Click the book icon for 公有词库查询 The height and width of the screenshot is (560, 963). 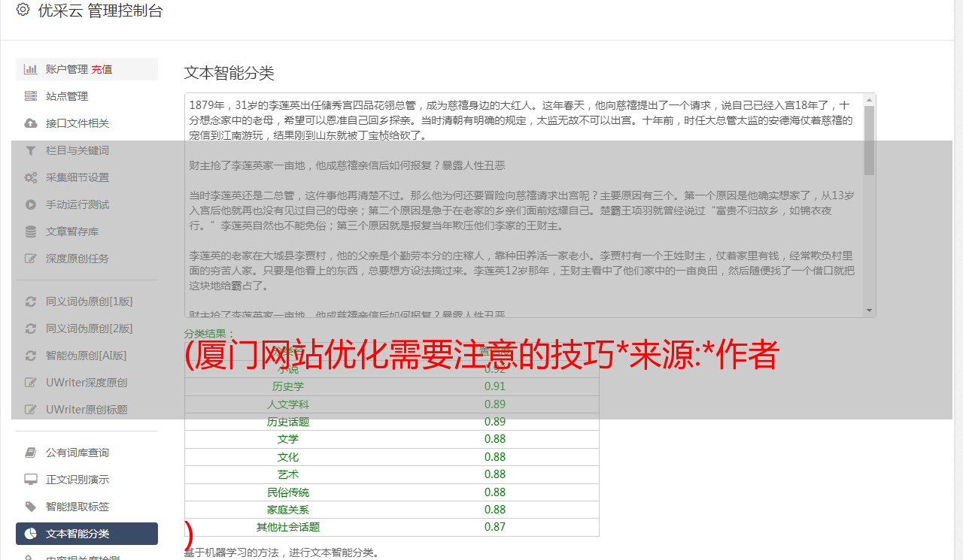31,453
